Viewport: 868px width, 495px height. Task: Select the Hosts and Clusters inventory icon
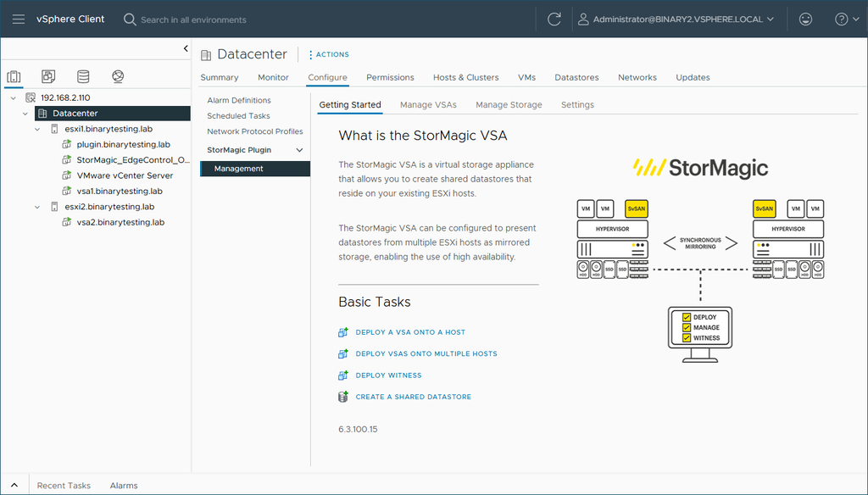tap(14, 76)
